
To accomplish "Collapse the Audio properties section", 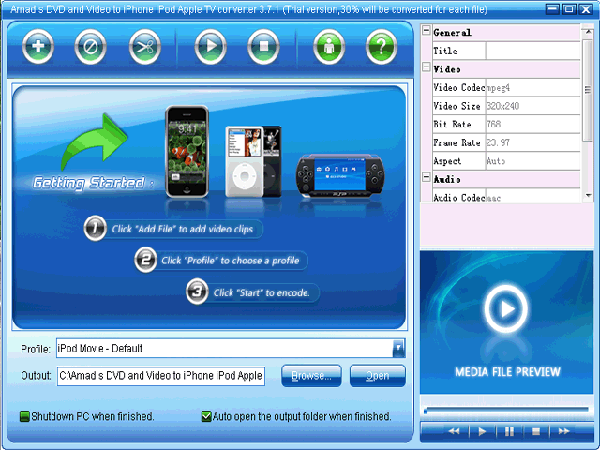I will pyautogui.click(x=426, y=177).
